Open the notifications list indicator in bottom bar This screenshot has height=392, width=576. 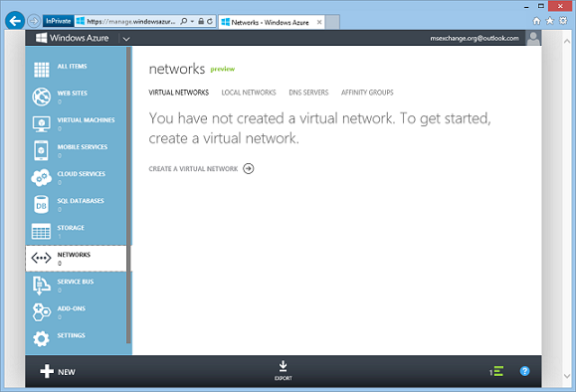coord(496,371)
